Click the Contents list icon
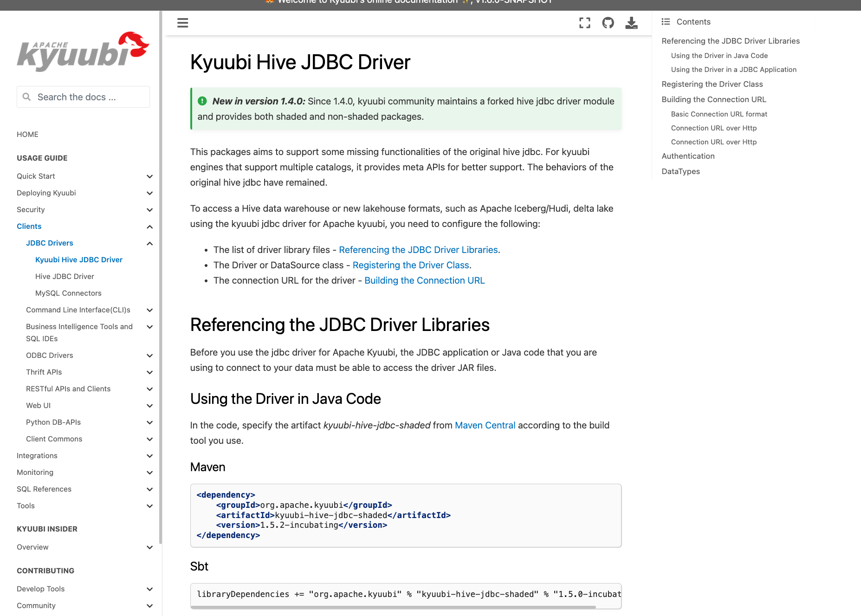The width and height of the screenshot is (861, 616). click(666, 21)
